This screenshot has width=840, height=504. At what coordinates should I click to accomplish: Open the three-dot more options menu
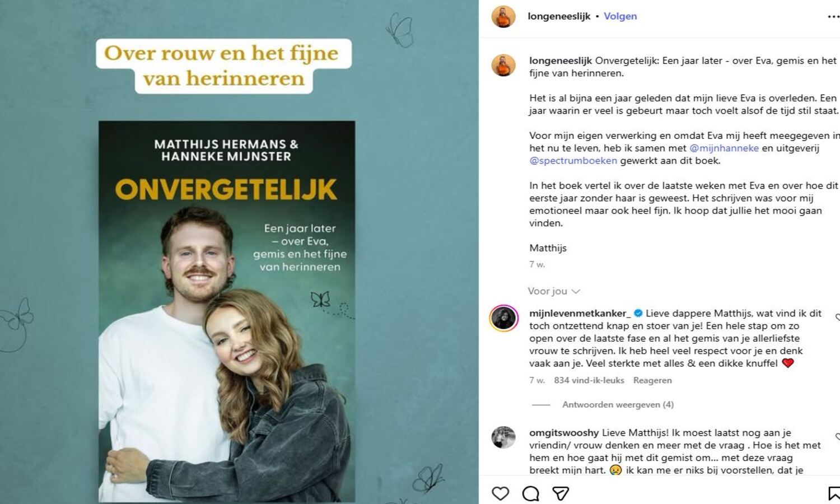coord(833,17)
